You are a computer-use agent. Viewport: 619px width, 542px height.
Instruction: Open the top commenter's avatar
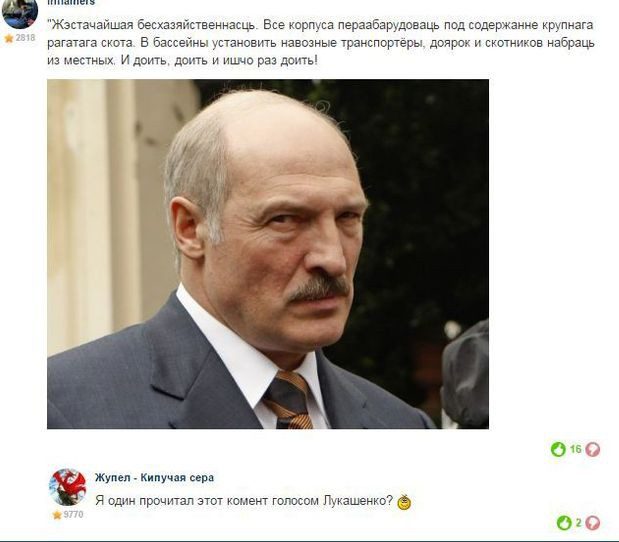20,13
